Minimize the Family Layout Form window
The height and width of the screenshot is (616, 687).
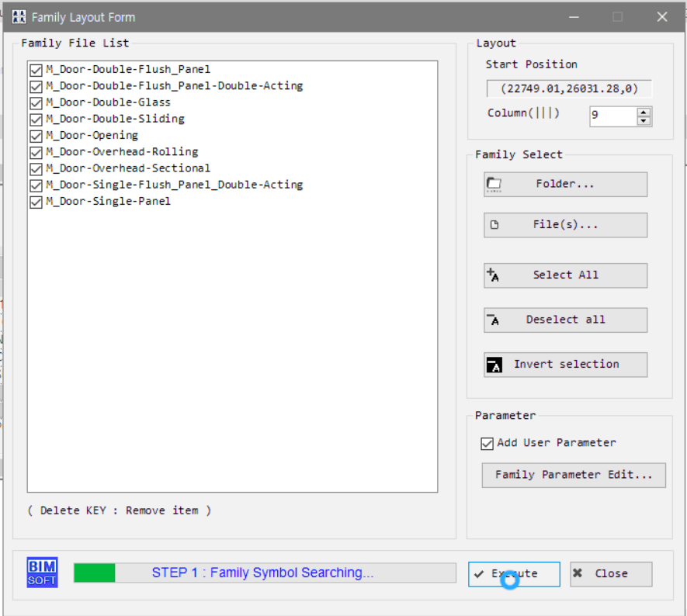574,17
